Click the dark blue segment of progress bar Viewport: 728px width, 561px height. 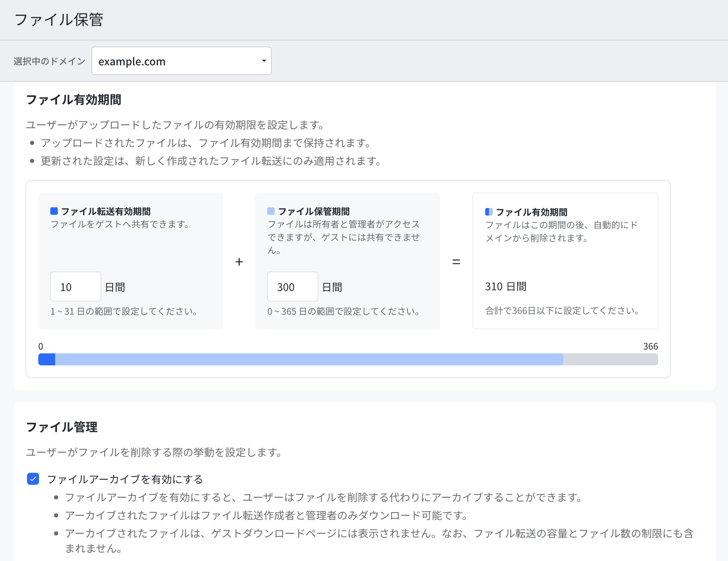(x=47, y=359)
